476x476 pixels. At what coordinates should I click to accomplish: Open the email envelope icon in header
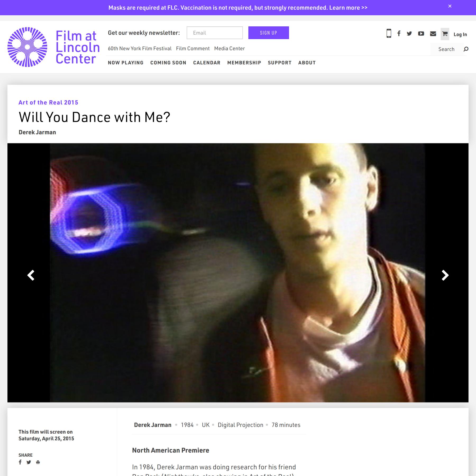tap(433, 34)
